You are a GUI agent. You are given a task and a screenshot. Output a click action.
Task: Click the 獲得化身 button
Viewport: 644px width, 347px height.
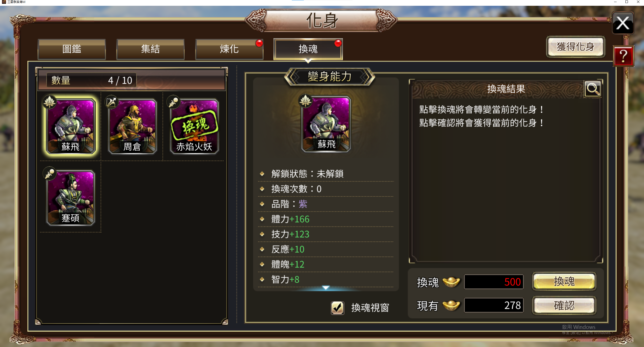click(x=576, y=47)
